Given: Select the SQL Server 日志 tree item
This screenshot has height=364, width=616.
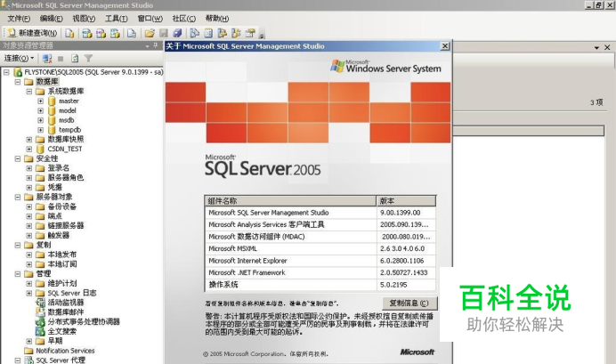Looking at the screenshot, I should pos(72,293).
